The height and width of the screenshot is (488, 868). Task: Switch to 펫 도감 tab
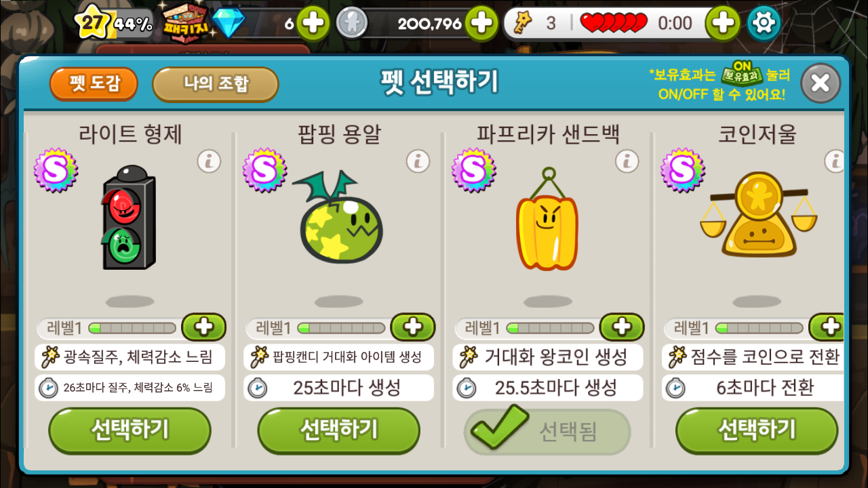(x=94, y=84)
